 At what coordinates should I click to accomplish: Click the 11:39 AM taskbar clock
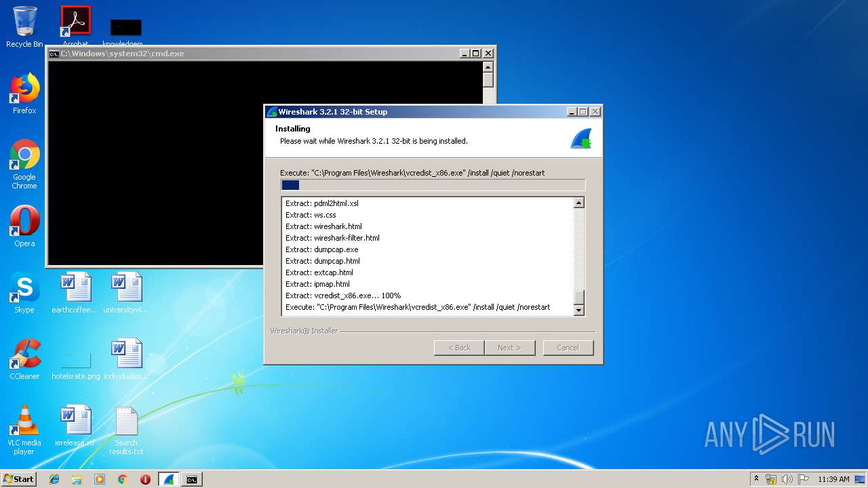(x=833, y=479)
